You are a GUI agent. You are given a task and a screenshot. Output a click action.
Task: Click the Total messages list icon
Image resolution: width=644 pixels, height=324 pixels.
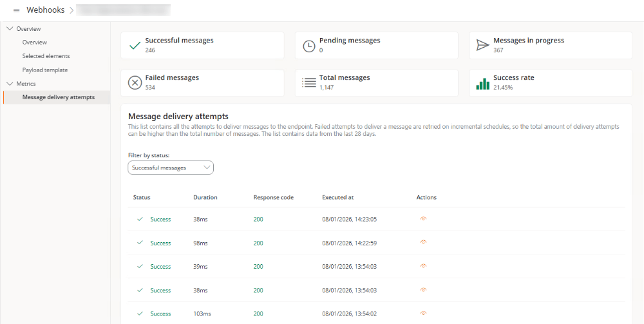(309, 82)
